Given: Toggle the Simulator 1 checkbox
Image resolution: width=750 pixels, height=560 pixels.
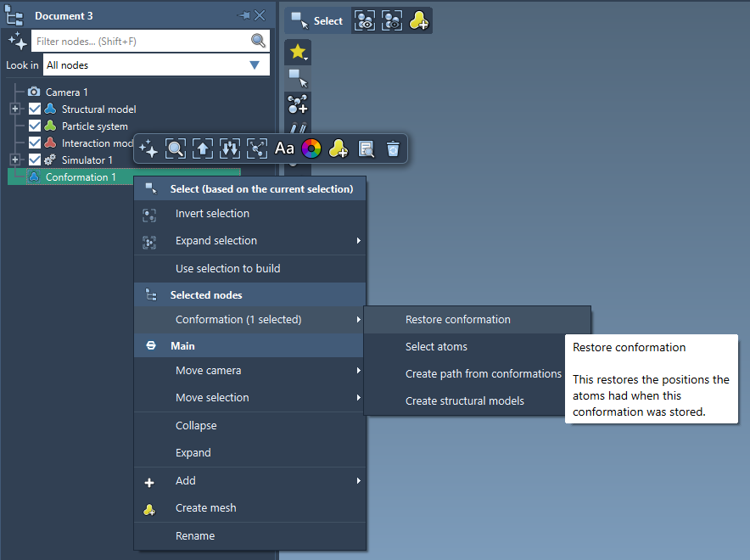Looking at the screenshot, I should tap(35, 160).
